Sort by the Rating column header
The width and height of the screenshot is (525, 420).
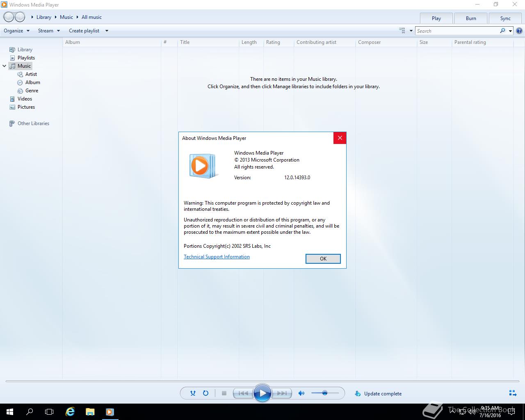pos(278,42)
